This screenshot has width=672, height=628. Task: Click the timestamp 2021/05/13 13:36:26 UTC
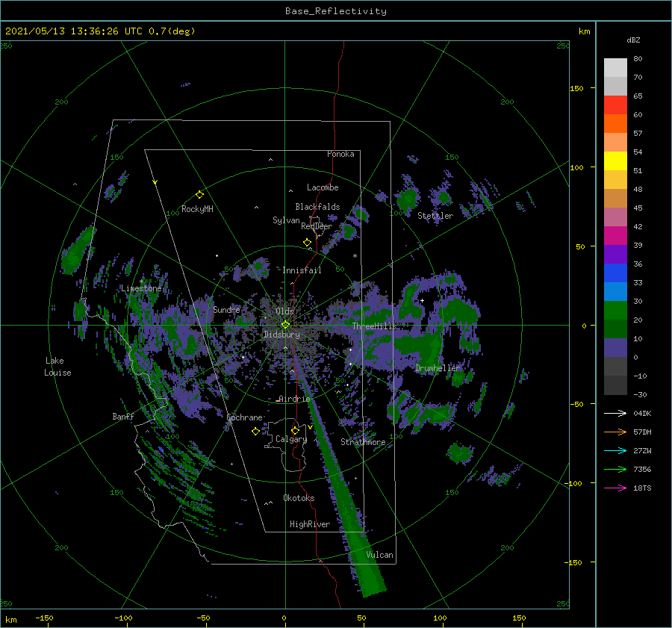(74, 31)
